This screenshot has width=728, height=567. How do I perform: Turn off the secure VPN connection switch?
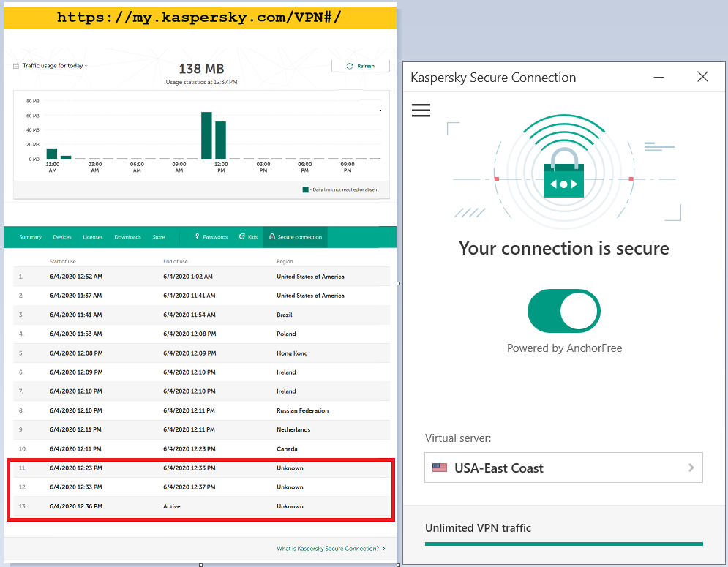pos(563,311)
